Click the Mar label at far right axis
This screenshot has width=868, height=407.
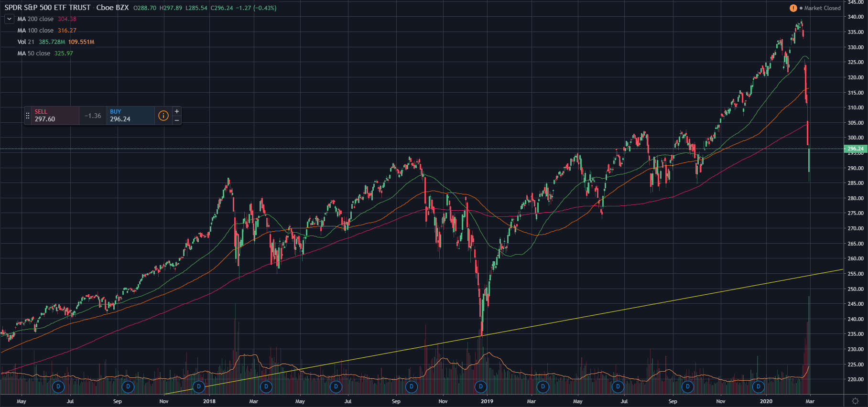[810, 401]
